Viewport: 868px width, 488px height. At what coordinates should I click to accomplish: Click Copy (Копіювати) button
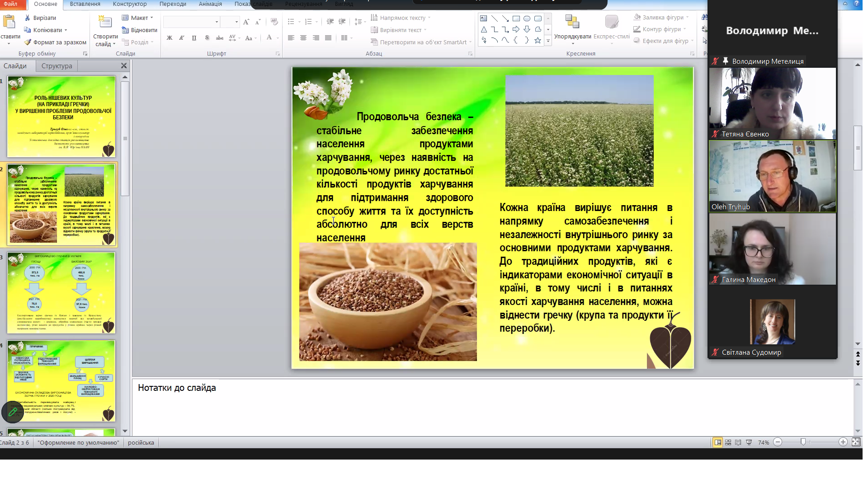(45, 30)
